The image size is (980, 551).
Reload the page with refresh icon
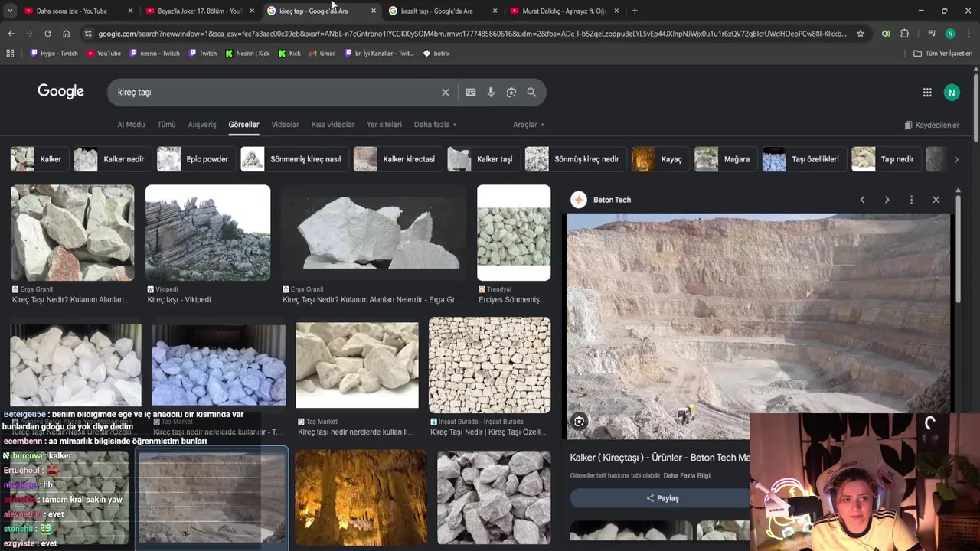pyautogui.click(x=47, y=34)
